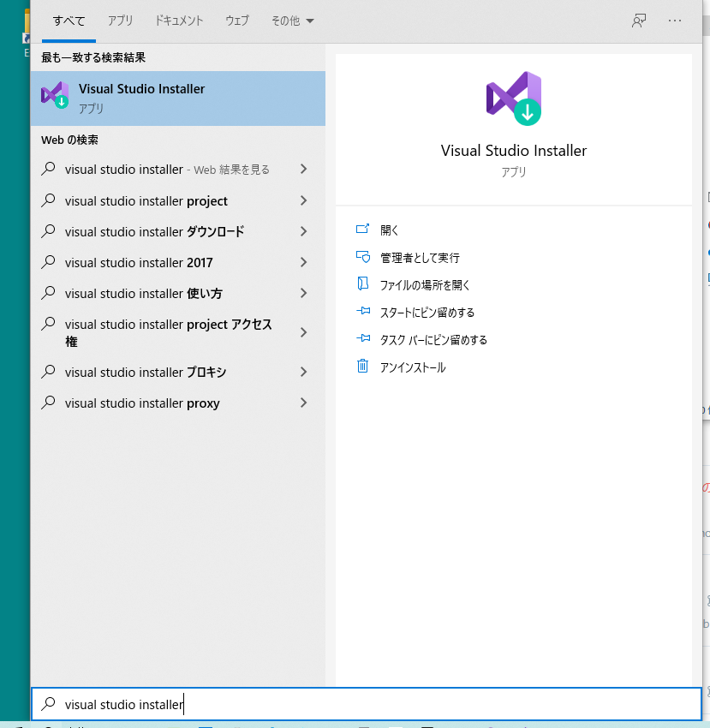Image resolution: width=710 pixels, height=728 pixels.
Task: Choose スタートにピン留めする
Action: pyautogui.click(x=427, y=312)
